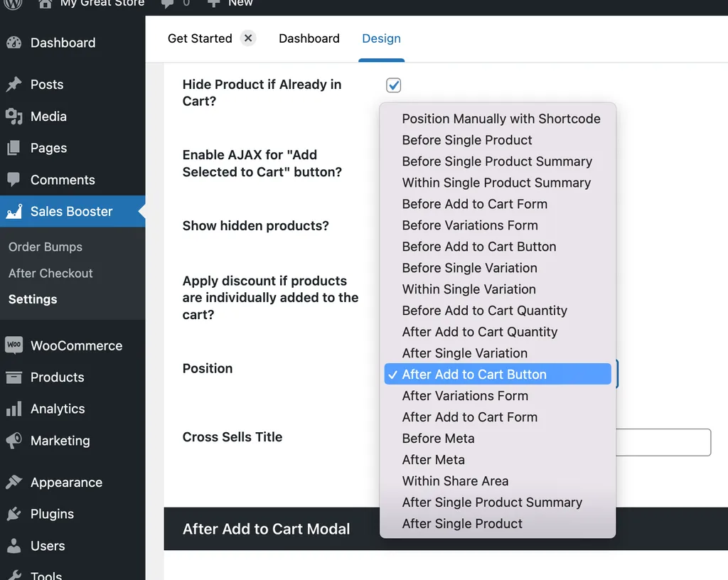728x580 pixels.
Task: Pick Before Single Product Summary position
Action: (x=498, y=161)
